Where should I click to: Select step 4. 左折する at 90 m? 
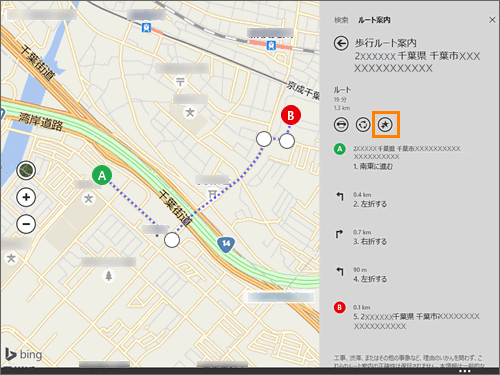(x=370, y=279)
